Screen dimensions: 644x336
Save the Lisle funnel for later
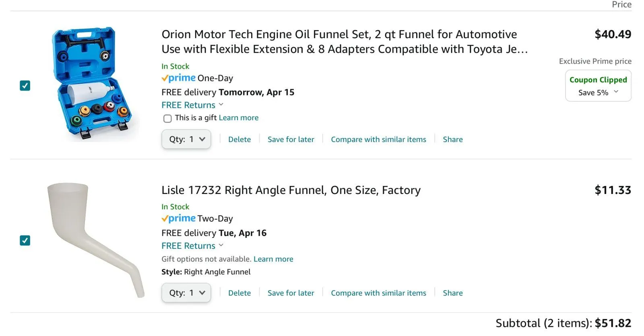pyautogui.click(x=291, y=293)
